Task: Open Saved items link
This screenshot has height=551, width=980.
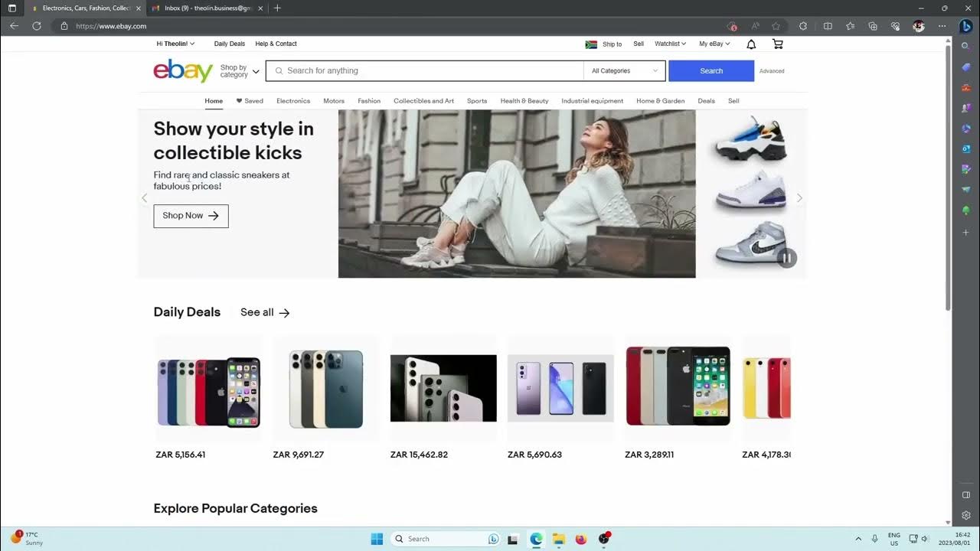Action: click(x=250, y=101)
